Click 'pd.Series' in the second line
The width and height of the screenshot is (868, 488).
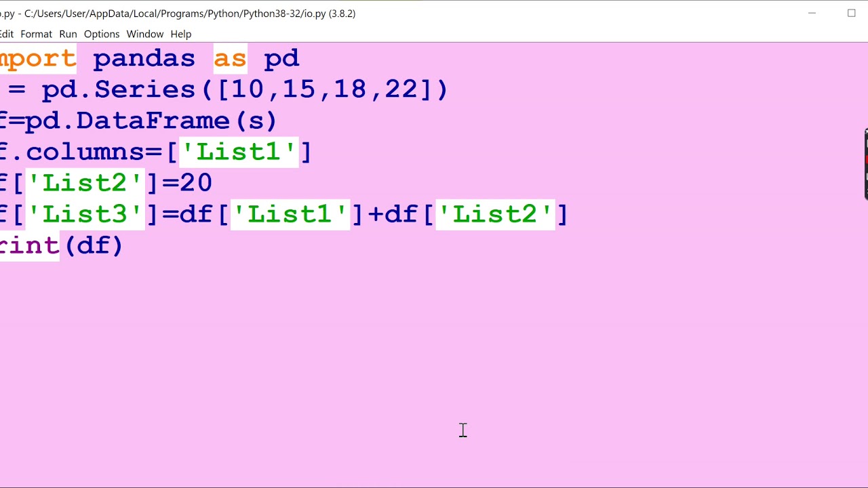[x=118, y=89]
